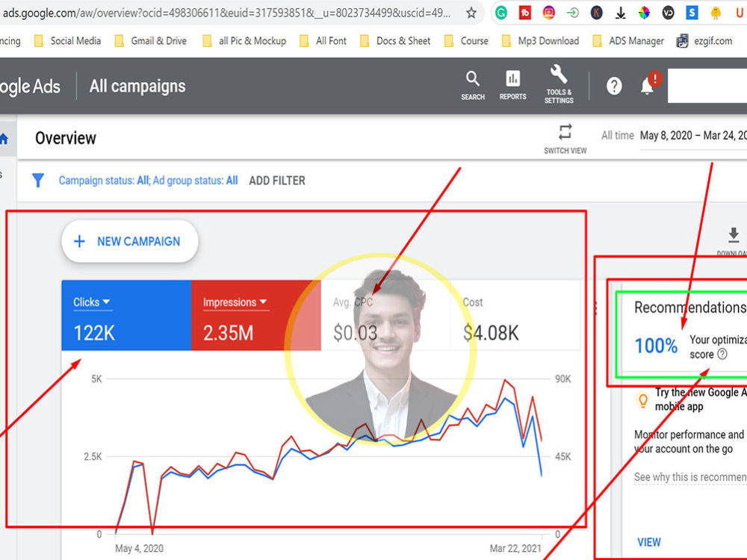This screenshot has height=560, width=747.
Task: Open the Docs & Sheet bookmark folder
Action: click(395, 41)
